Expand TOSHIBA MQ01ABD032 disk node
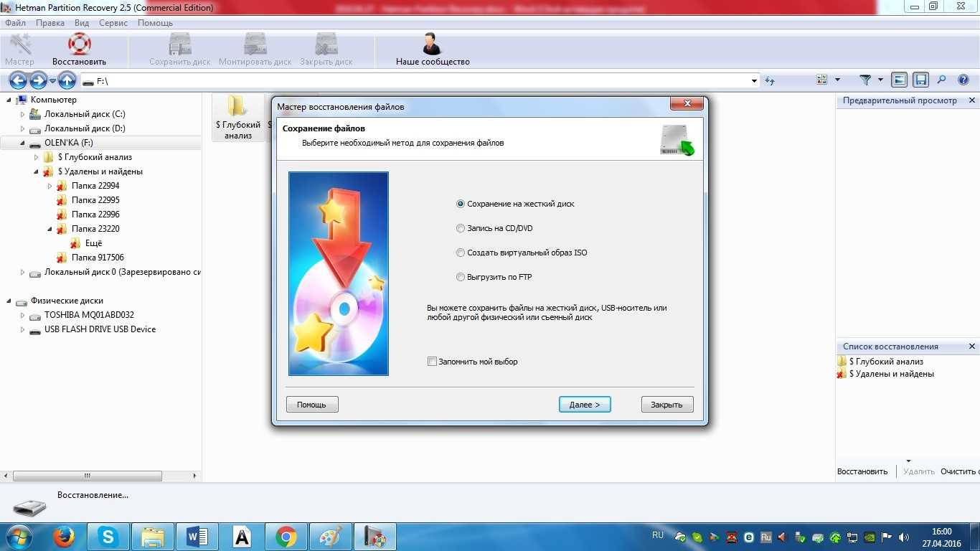This screenshot has width=980, height=551. click(22, 315)
